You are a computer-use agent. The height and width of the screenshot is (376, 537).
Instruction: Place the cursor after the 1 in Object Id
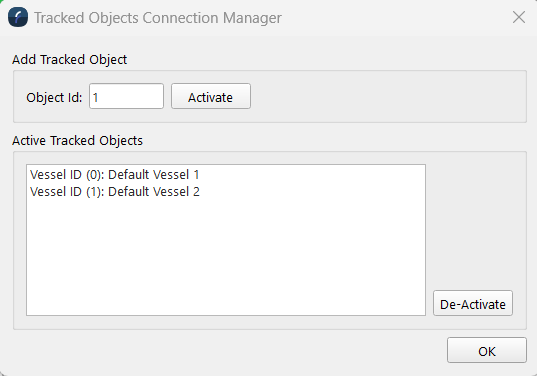click(x=99, y=97)
